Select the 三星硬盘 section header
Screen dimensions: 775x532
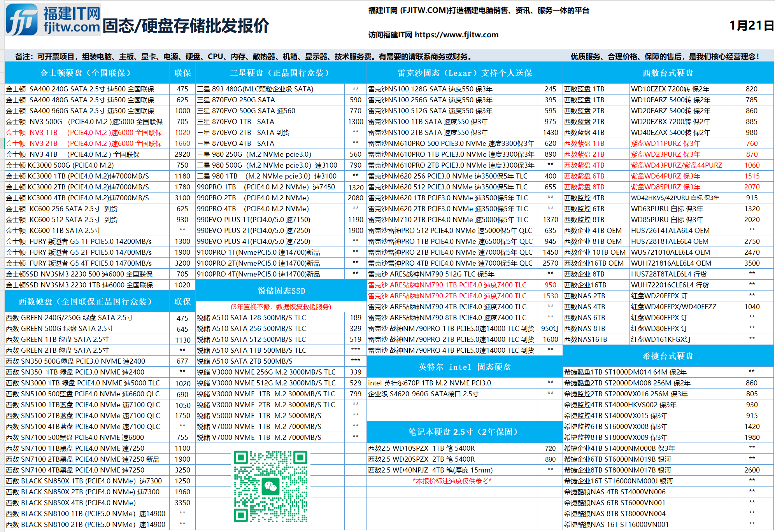point(280,73)
